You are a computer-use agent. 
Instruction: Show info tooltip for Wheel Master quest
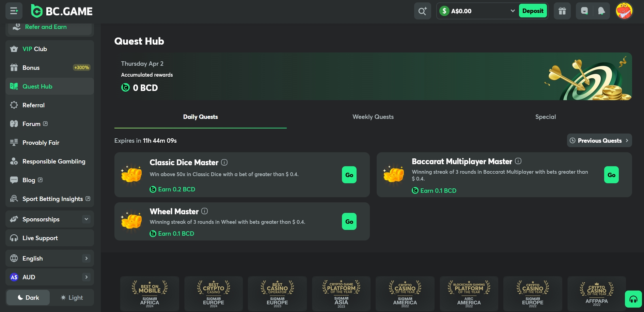click(x=204, y=211)
